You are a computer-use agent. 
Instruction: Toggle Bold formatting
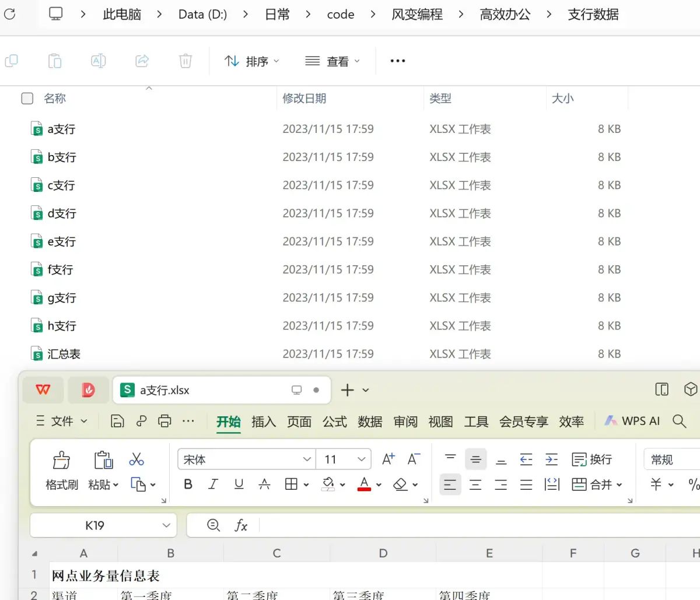[x=187, y=484]
